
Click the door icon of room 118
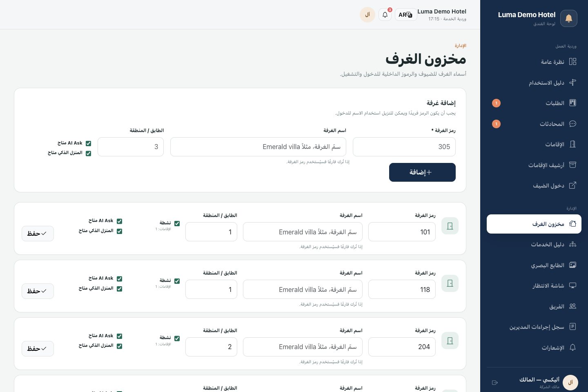(x=450, y=283)
